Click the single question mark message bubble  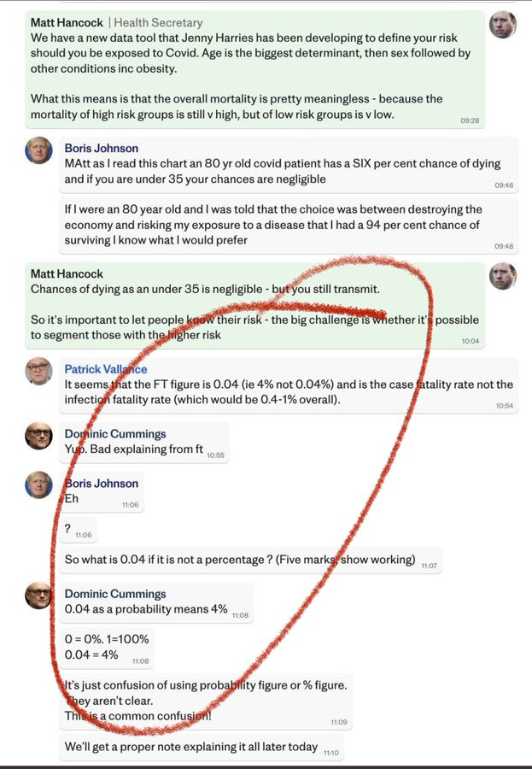(x=78, y=530)
